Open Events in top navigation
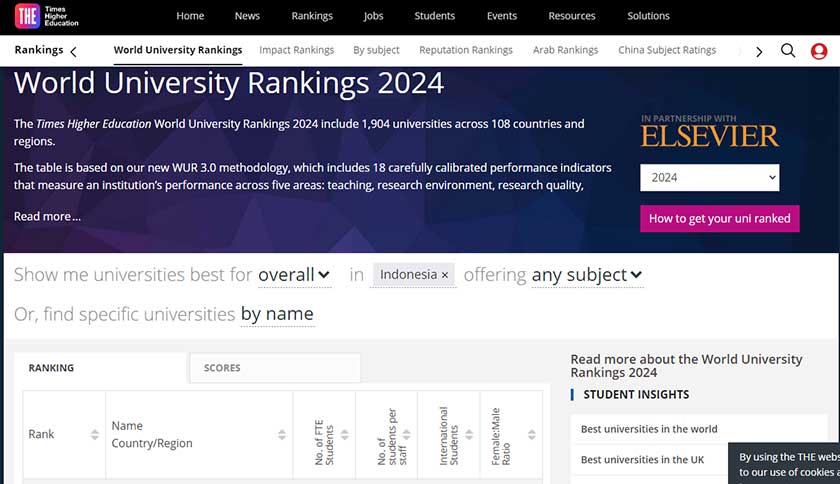The height and width of the screenshot is (484, 840). coord(501,16)
